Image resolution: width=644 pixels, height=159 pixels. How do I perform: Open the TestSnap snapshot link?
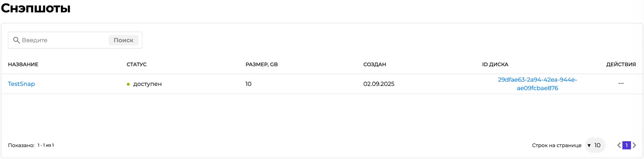[x=21, y=84]
